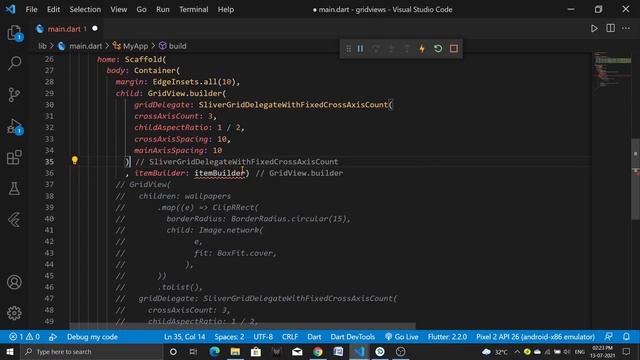The width and height of the screenshot is (640, 360).
Task: Start Go Live server
Action: (402, 337)
